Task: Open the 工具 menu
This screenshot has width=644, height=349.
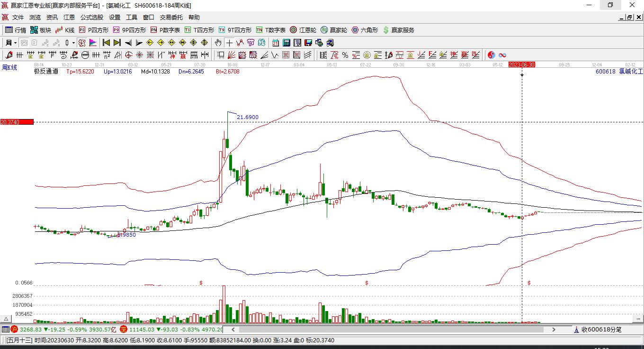Action: pyautogui.click(x=132, y=18)
